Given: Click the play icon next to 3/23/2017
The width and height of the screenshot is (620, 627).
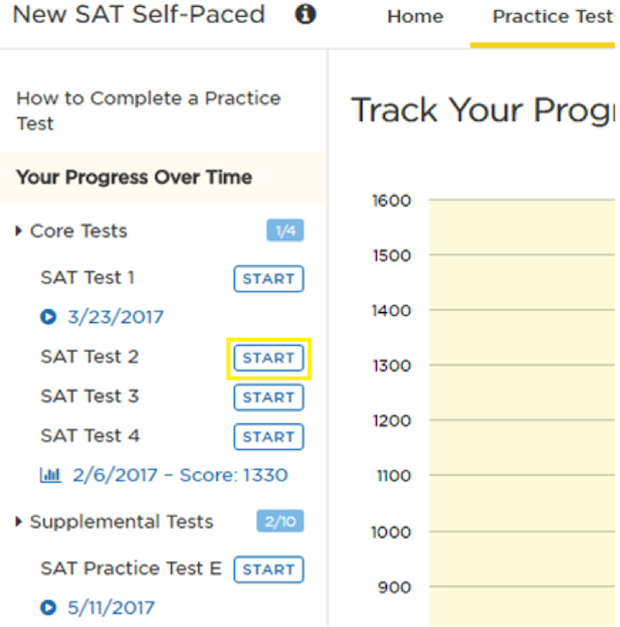Looking at the screenshot, I should point(48,317).
